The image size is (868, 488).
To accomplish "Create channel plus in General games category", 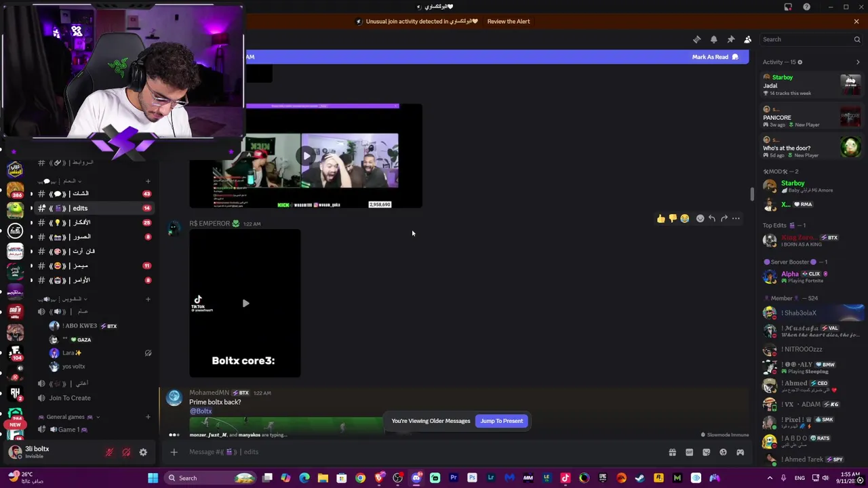I will [x=148, y=417].
